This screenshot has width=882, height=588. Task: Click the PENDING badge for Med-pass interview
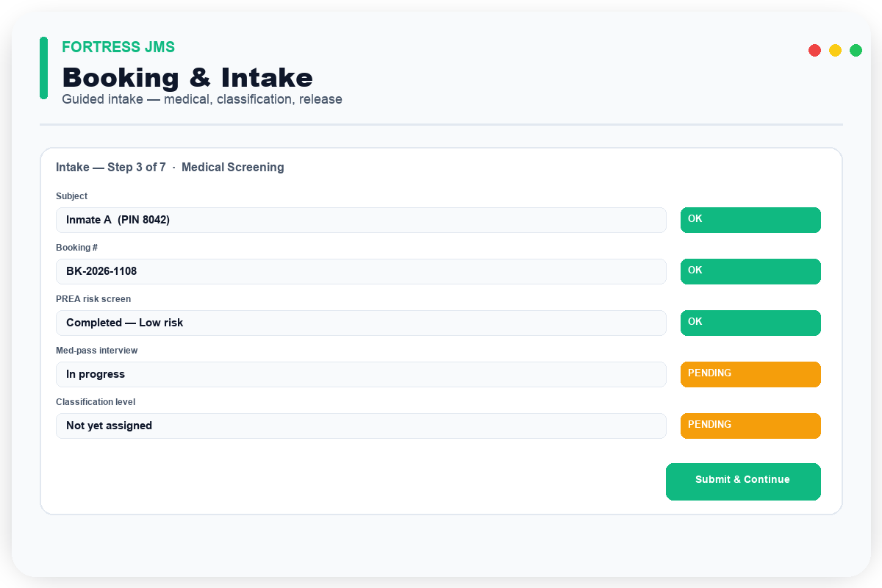(x=750, y=374)
